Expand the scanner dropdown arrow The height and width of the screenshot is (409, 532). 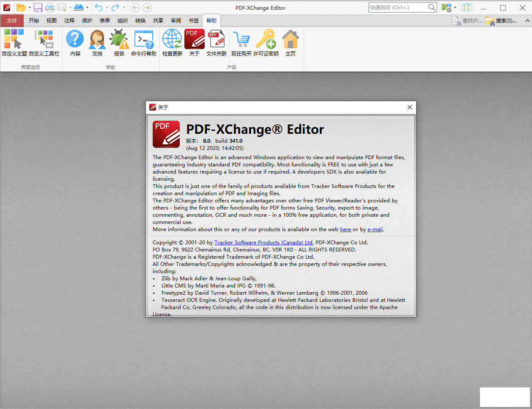pos(87,8)
